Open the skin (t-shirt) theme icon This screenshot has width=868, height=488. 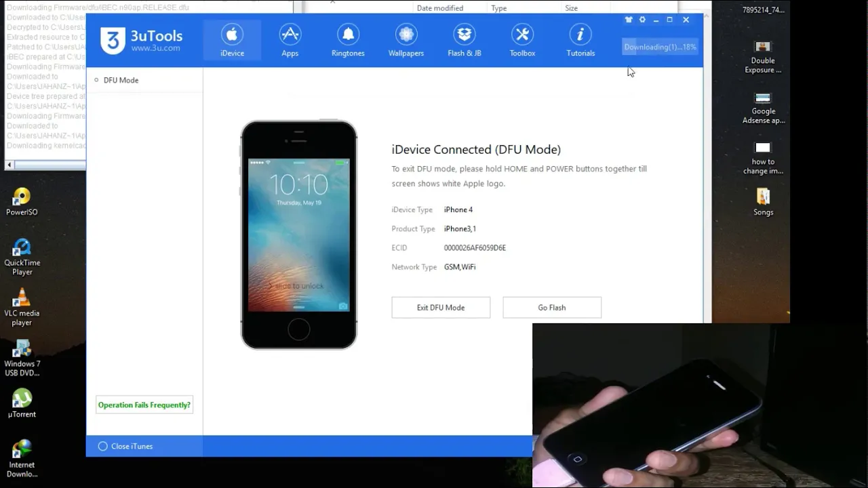pyautogui.click(x=629, y=20)
